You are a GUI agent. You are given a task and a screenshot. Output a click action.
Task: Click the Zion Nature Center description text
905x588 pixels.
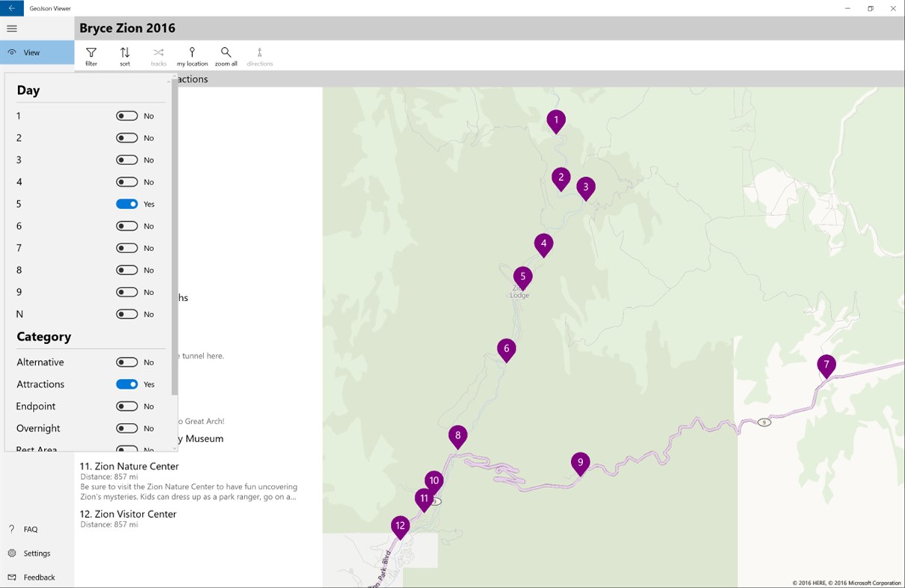[x=188, y=492]
